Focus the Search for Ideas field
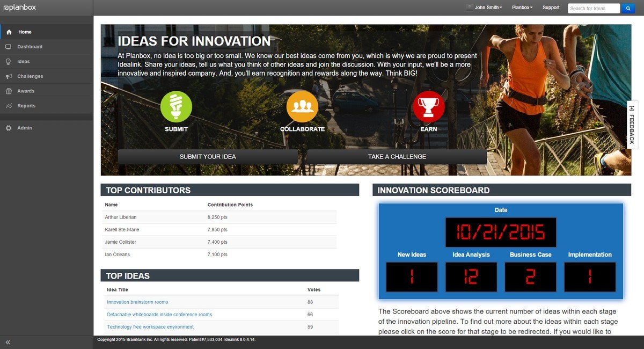The width and height of the screenshot is (644, 349). pyautogui.click(x=594, y=8)
